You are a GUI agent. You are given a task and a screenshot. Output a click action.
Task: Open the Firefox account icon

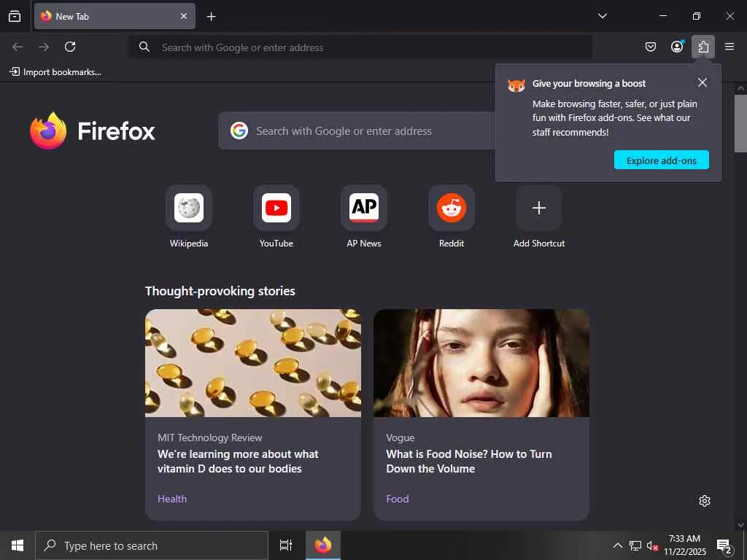tap(677, 47)
